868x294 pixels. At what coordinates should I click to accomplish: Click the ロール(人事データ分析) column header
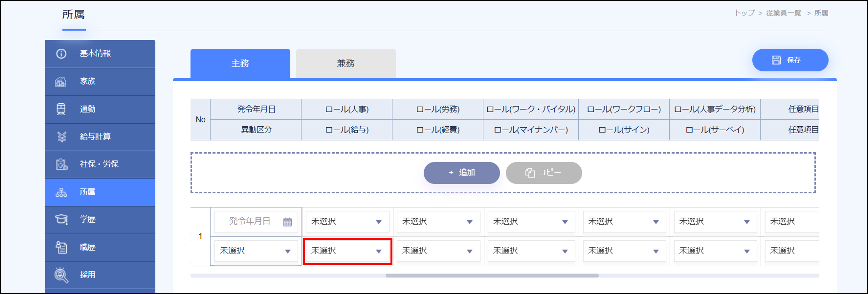tap(715, 109)
